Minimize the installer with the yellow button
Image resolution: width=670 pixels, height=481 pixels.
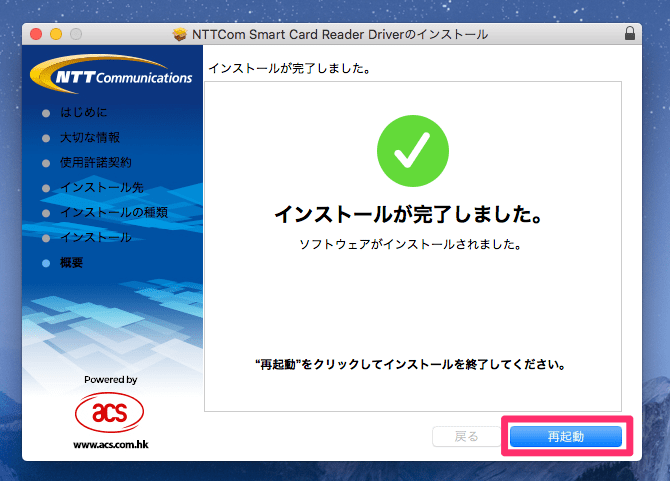tap(56, 34)
